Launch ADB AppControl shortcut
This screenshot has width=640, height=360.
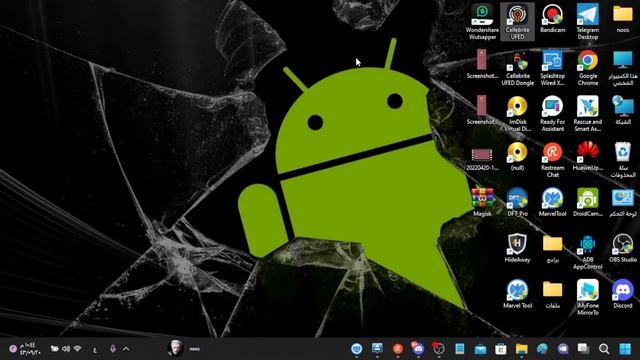pos(587,252)
